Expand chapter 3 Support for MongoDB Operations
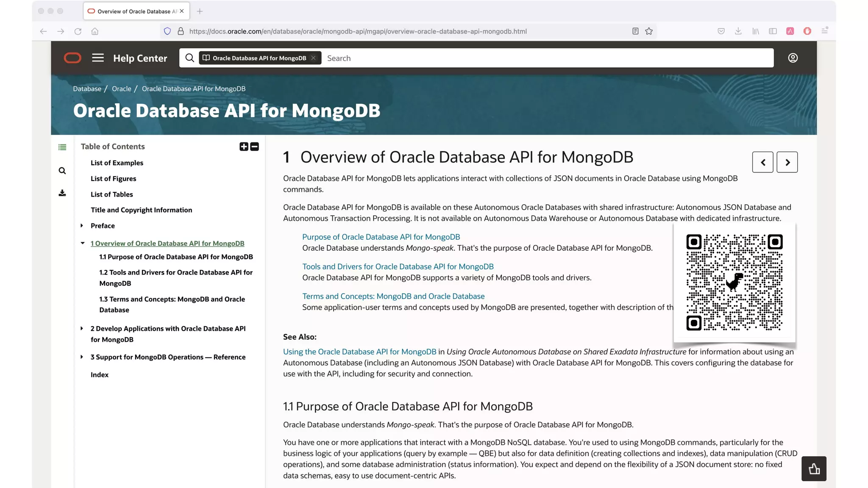 pos(82,357)
